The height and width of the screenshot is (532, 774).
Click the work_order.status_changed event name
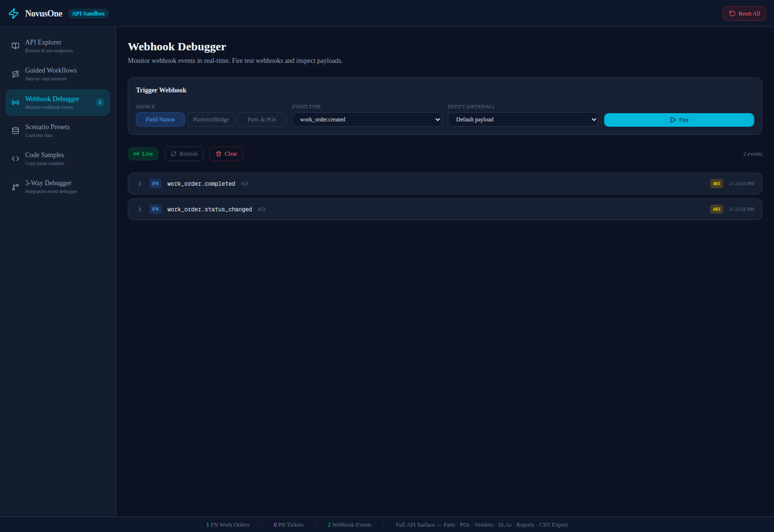(x=209, y=209)
